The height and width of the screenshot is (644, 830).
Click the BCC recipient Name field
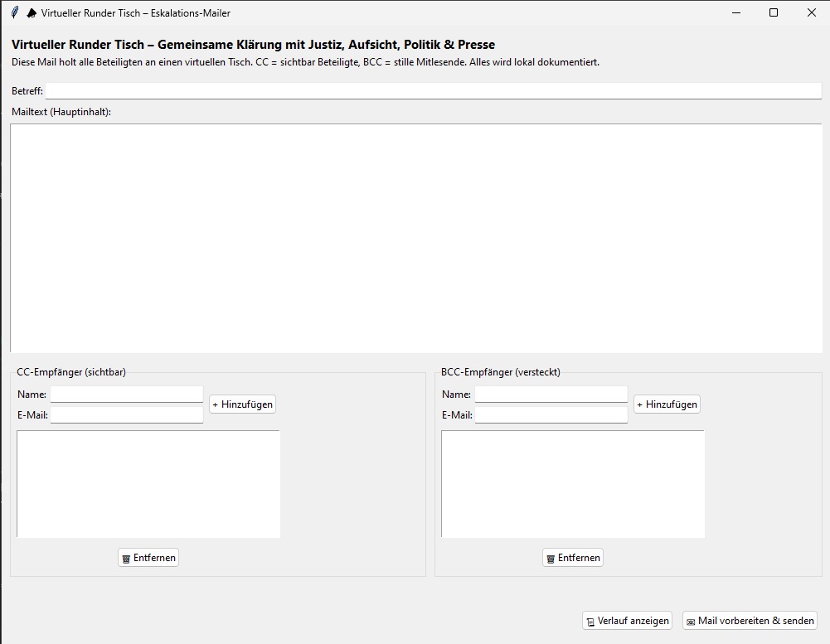pos(551,395)
